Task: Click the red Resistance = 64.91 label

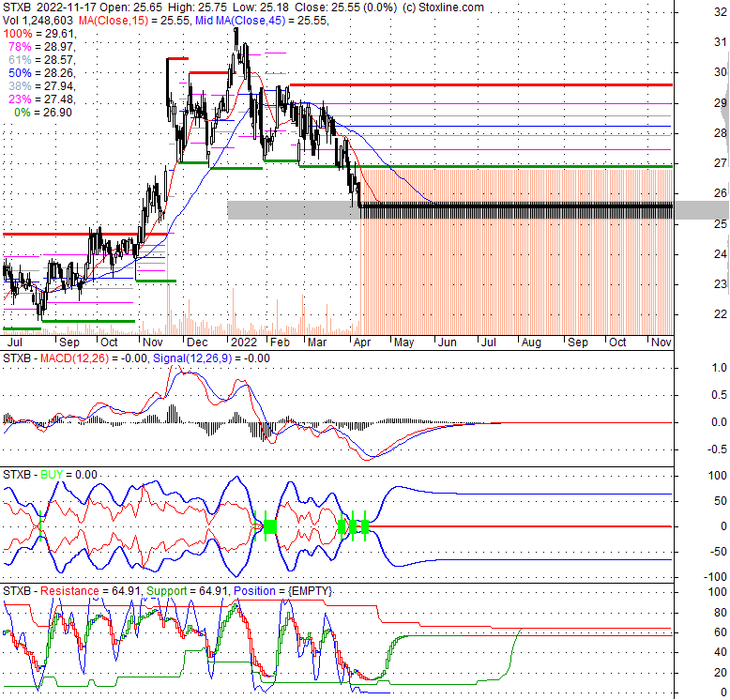Action: point(90,591)
